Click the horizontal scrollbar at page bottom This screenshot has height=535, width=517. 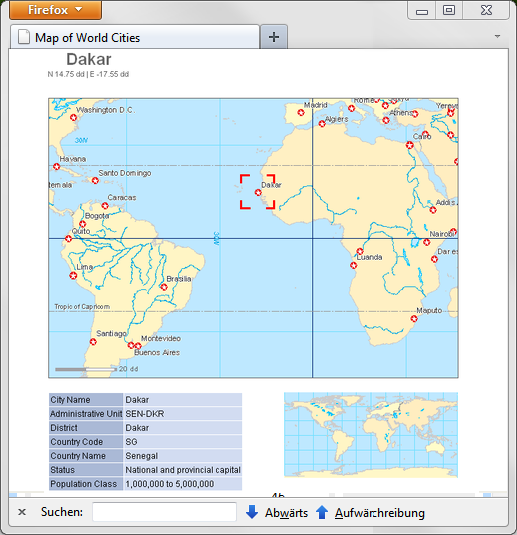pyautogui.click(x=259, y=494)
